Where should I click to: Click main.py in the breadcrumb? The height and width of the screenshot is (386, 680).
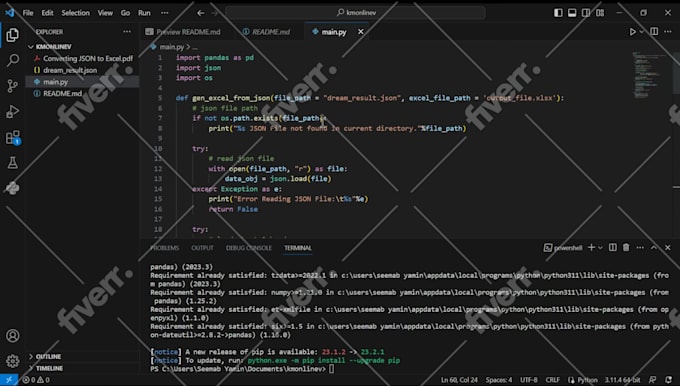tap(171, 47)
